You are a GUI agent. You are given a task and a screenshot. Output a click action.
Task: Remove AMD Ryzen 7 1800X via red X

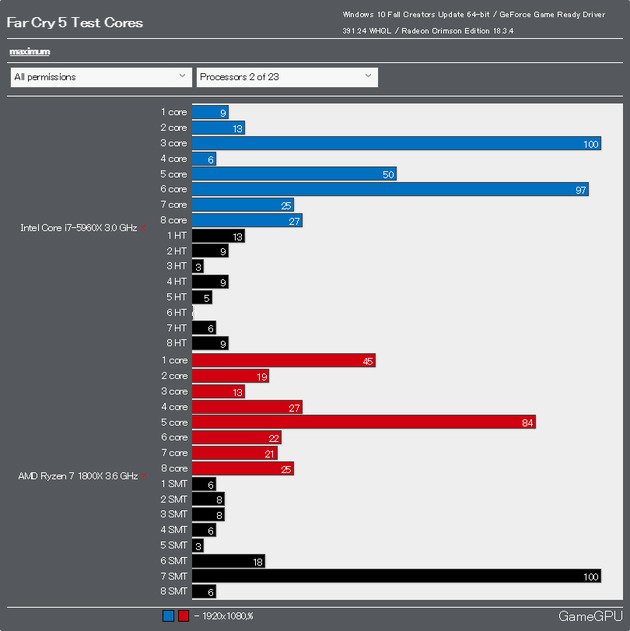[x=144, y=476]
